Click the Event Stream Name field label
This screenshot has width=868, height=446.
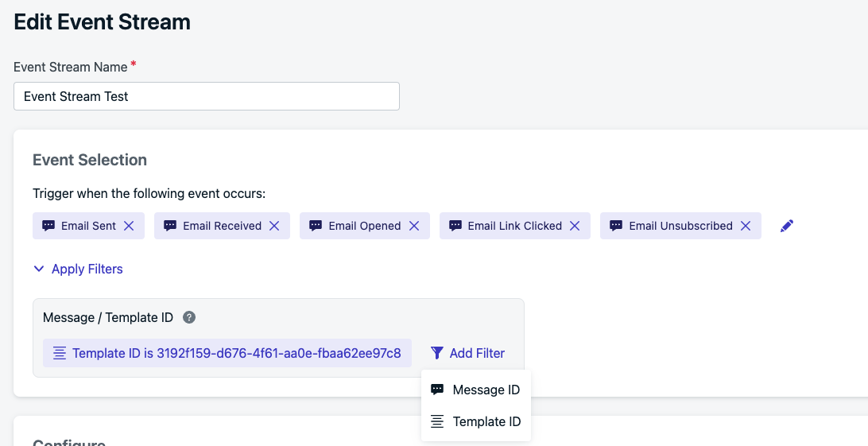pyautogui.click(x=70, y=67)
